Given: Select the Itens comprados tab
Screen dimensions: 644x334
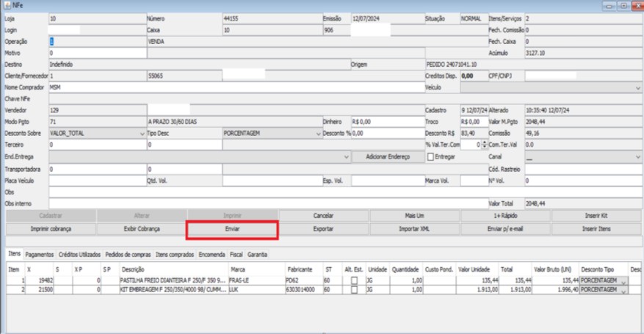Looking at the screenshot, I should click(175, 255).
